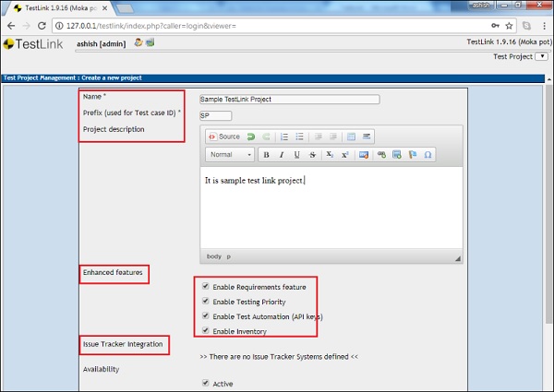Image resolution: width=554 pixels, height=392 pixels.
Task: Toggle Enable Testing Priority checkbox
Action: 205,301
